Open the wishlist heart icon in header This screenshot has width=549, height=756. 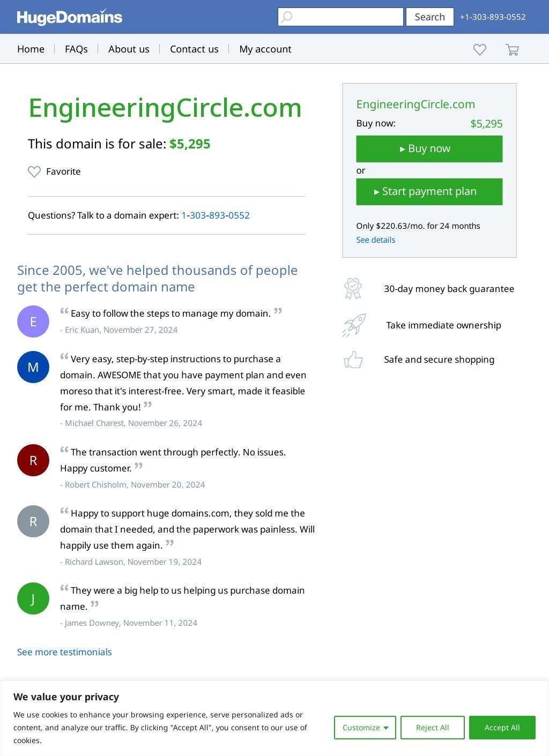pos(480,49)
